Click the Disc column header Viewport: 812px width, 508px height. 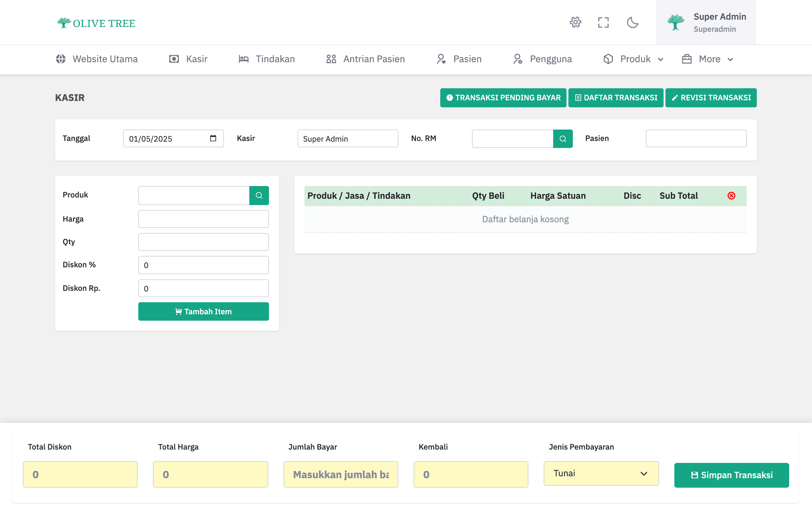[632, 196]
